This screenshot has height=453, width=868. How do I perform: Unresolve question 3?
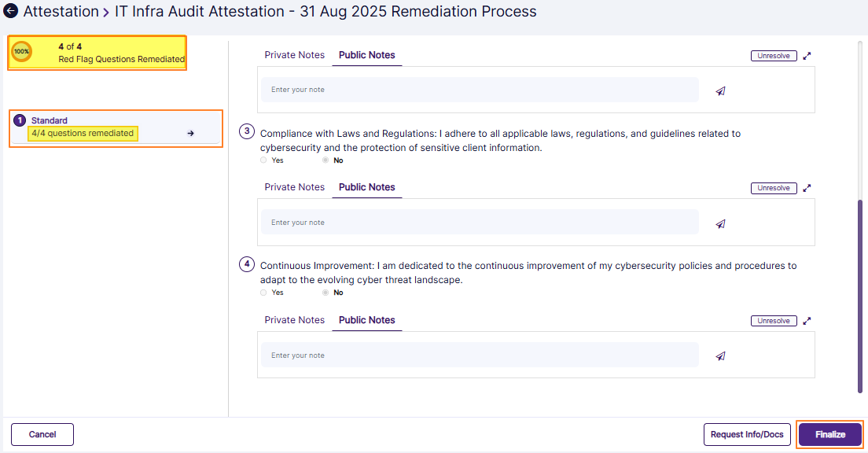[774, 187]
